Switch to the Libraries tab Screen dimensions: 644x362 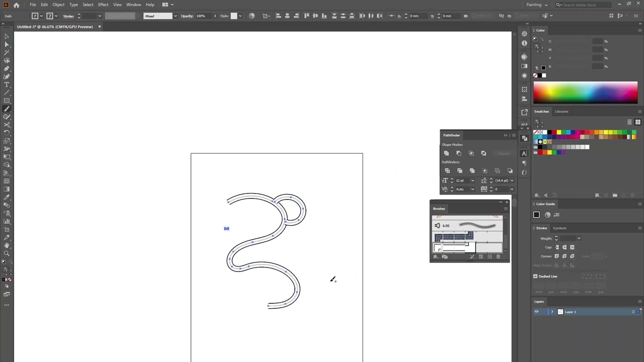click(x=561, y=112)
